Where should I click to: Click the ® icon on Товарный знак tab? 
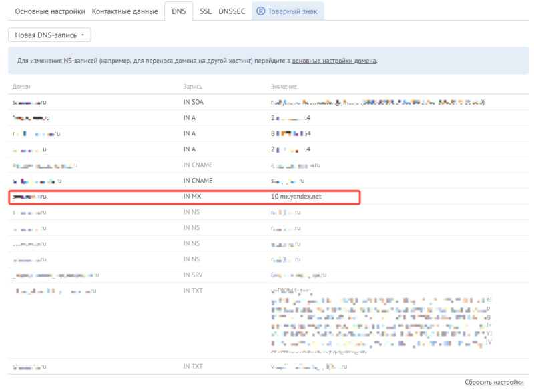[262, 11]
